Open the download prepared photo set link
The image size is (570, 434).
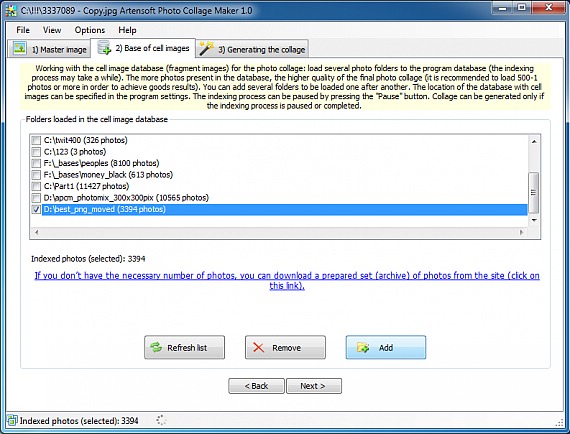287,281
